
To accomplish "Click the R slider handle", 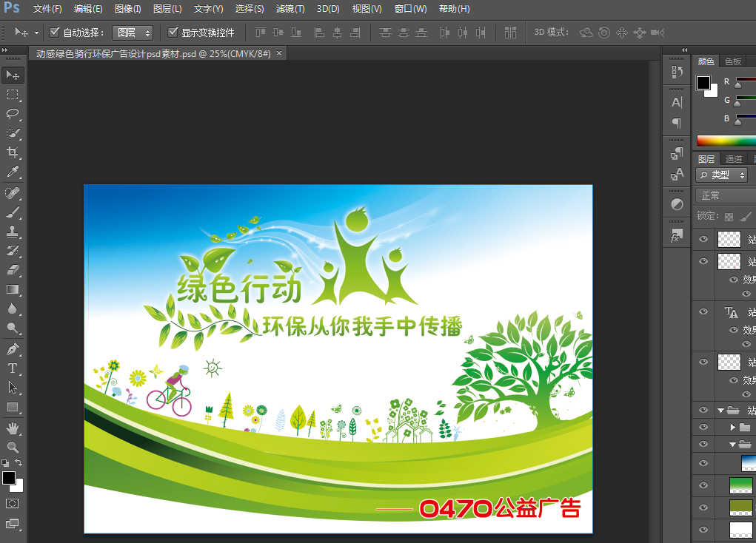I will click(737, 85).
